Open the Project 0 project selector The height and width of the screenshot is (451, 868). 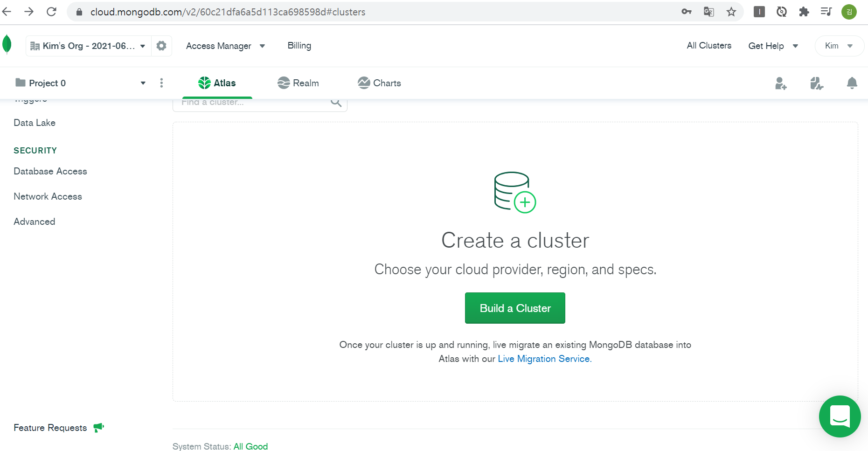[x=80, y=83]
